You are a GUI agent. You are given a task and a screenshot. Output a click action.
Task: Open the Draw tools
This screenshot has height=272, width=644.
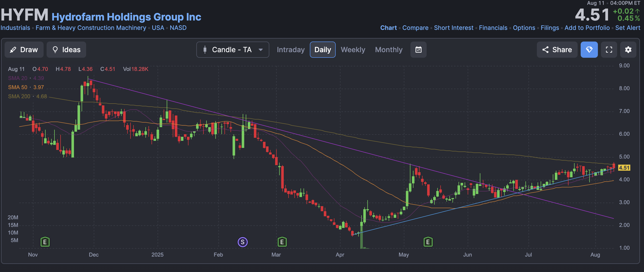click(24, 50)
